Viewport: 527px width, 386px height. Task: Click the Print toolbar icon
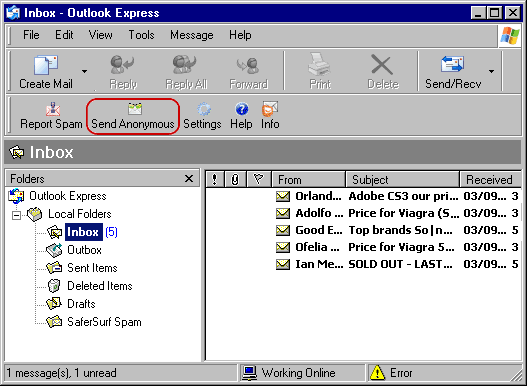tap(320, 64)
